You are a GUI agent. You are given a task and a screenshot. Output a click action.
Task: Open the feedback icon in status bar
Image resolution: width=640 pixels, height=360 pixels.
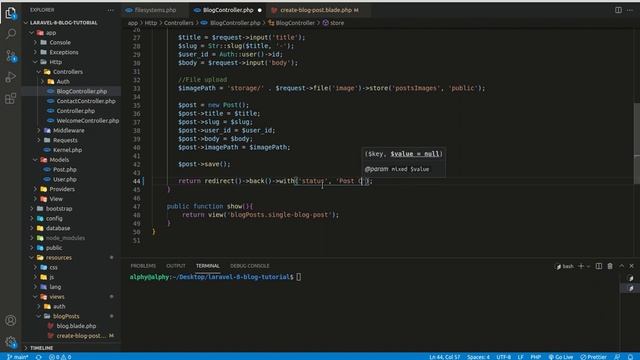coord(618,357)
